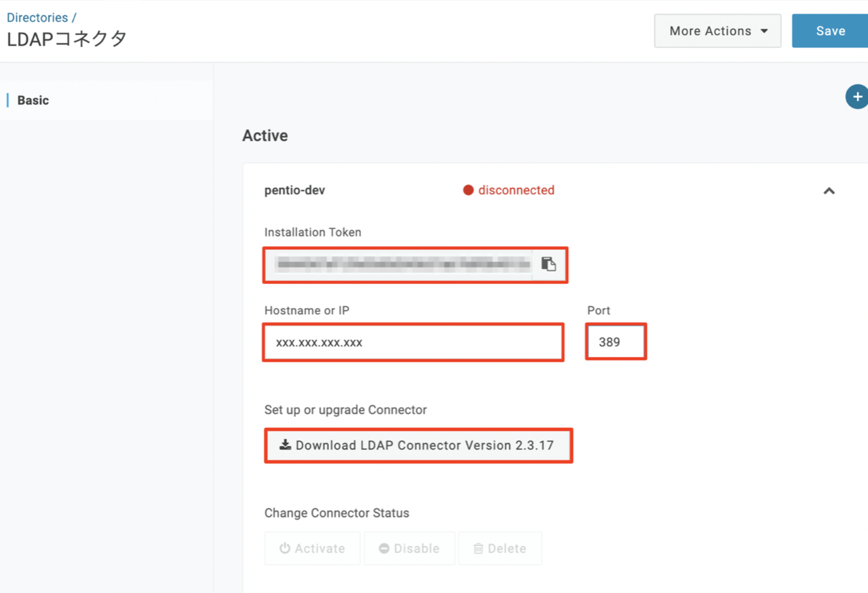
Task: Click the LDAPコネクタ page title
Action: (x=67, y=39)
